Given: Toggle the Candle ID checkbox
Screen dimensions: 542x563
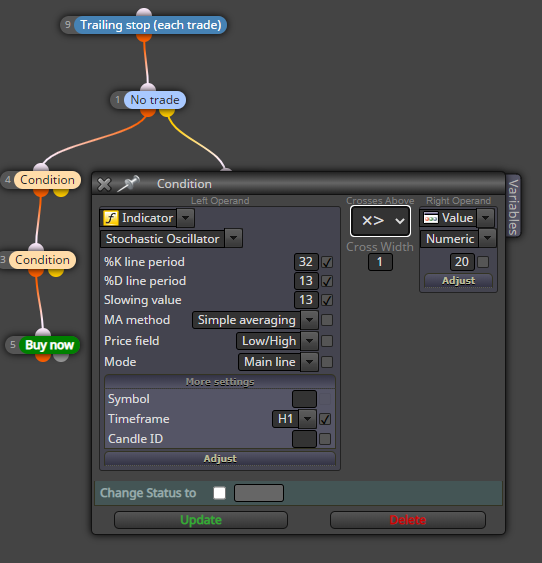Looking at the screenshot, I should click(325, 439).
